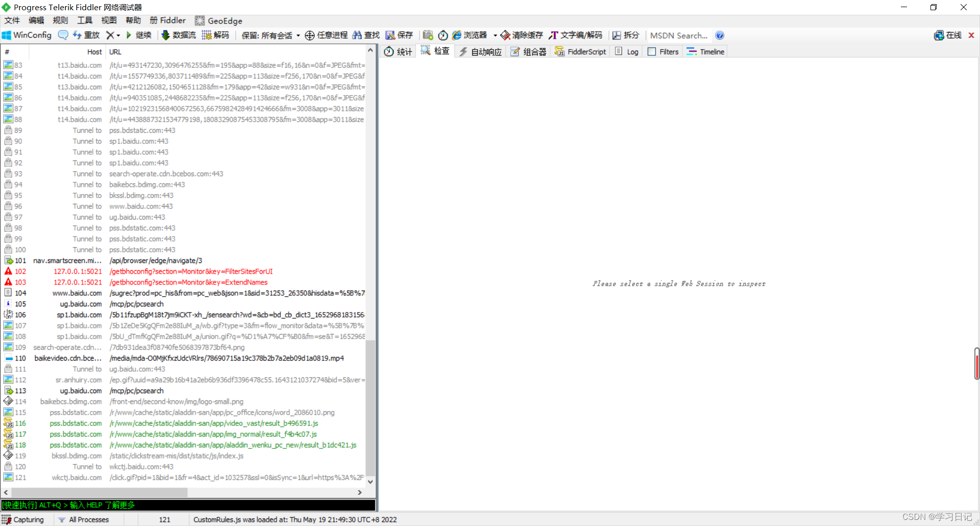This screenshot has width=980, height=526.
Task: Sort sessions by # column header
Action: (x=15, y=52)
